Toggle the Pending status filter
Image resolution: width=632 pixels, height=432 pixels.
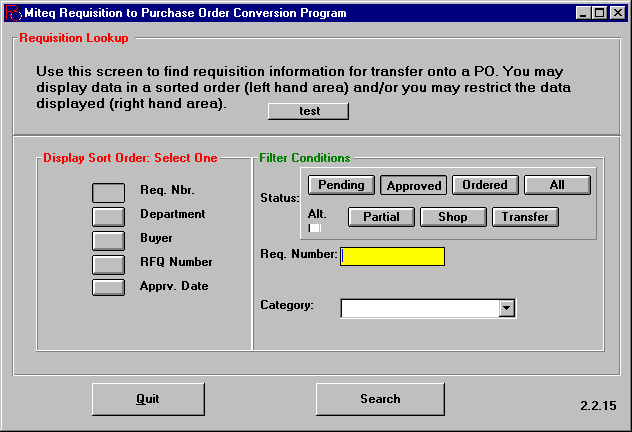(342, 185)
